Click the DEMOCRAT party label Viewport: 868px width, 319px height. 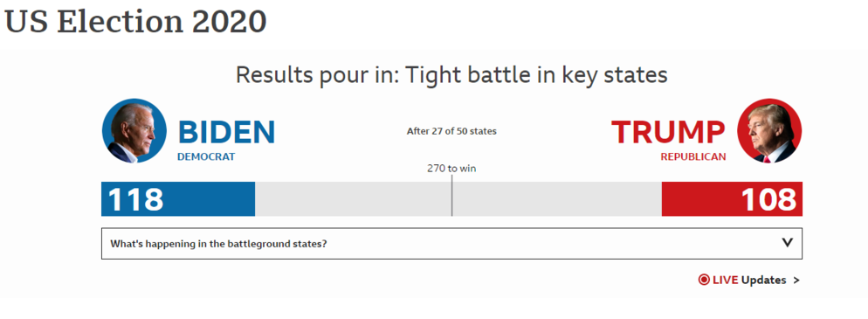pos(206,156)
